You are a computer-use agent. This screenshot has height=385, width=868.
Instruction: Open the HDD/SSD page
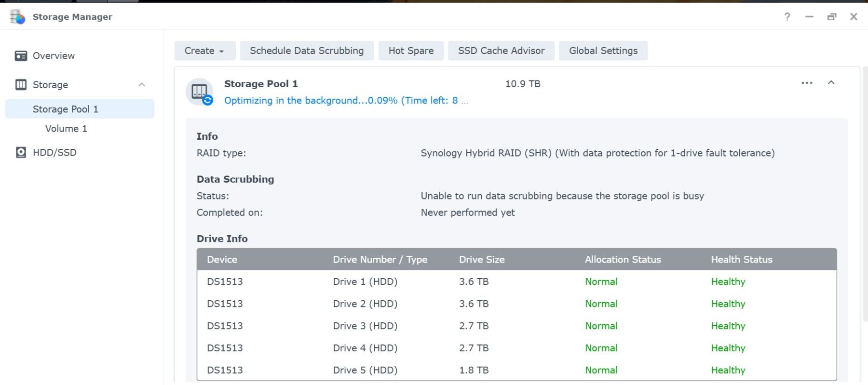pyautogui.click(x=54, y=153)
